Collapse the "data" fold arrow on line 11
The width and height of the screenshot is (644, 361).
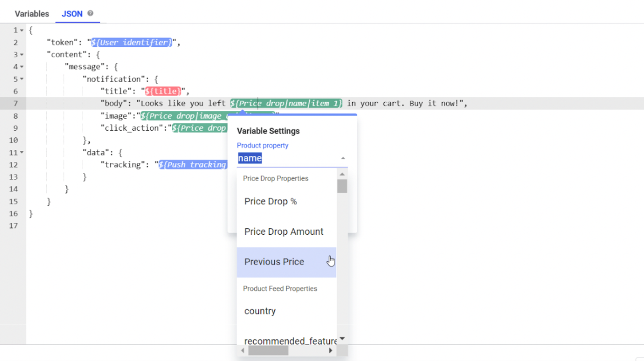(x=22, y=152)
